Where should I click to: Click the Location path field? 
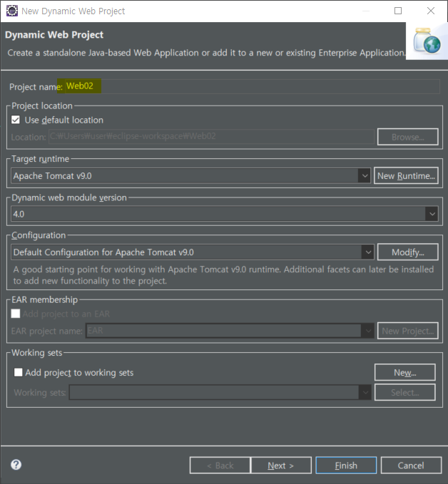(211, 136)
